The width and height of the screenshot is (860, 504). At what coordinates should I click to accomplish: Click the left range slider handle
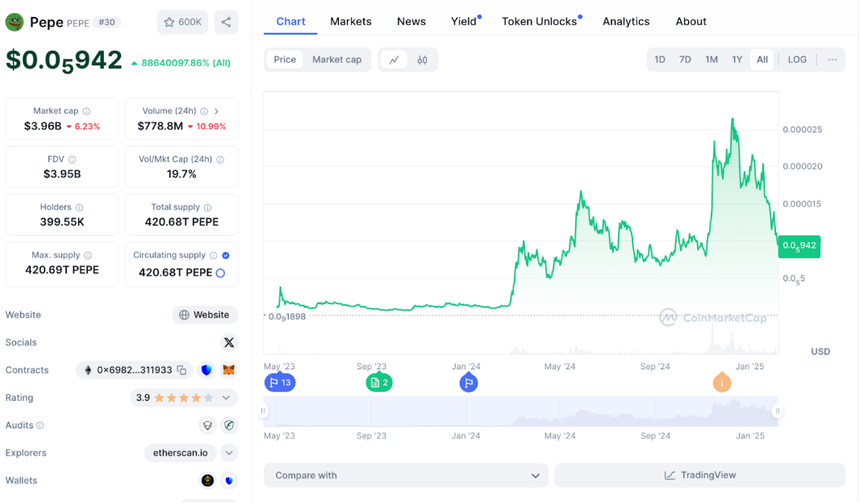click(x=263, y=411)
